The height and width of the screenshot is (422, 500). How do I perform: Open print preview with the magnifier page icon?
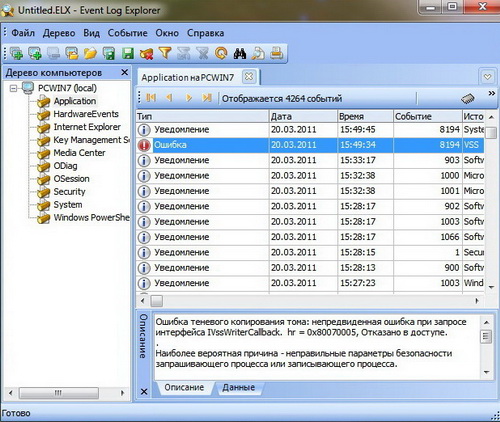(258, 53)
